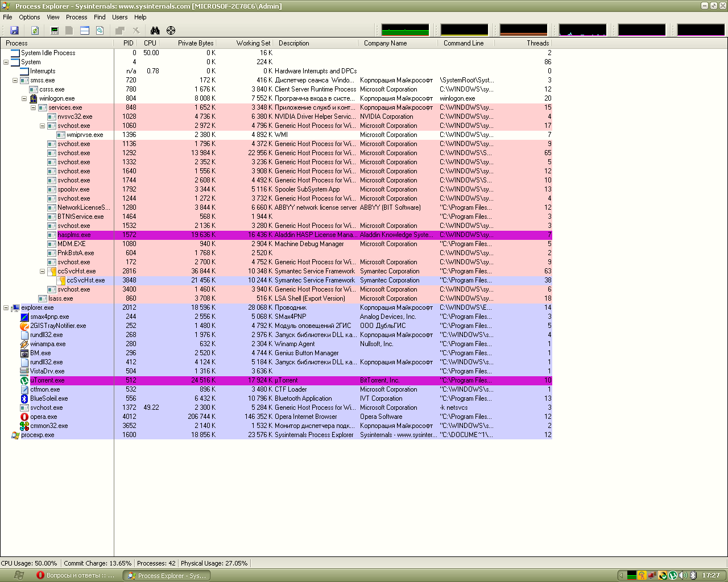Expand hidden system tray icons arrow
Image resolution: width=728 pixels, height=582 pixels.
coord(621,575)
